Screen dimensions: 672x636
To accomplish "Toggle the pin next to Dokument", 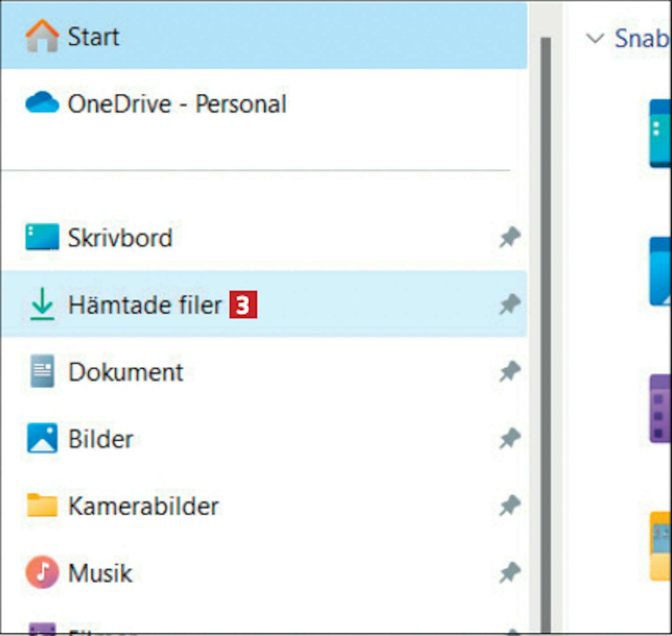I will click(x=510, y=372).
